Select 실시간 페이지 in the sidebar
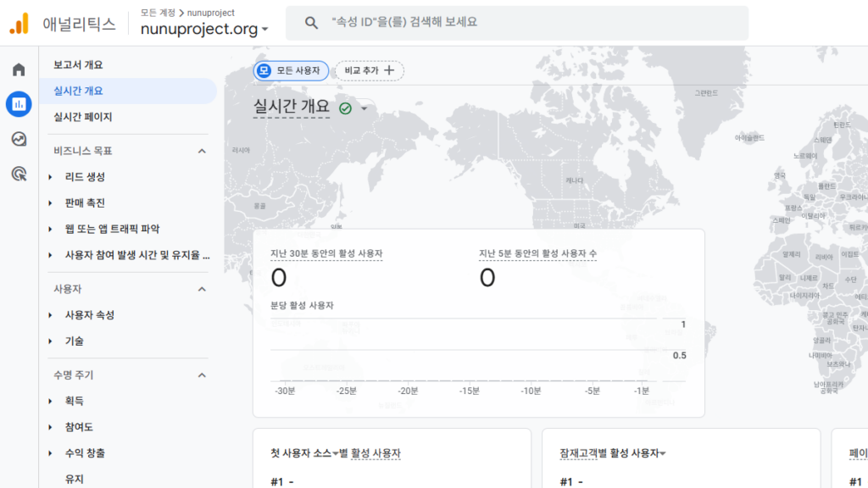Image resolution: width=868 pixels, height=488 pixels. coord(82,117)
